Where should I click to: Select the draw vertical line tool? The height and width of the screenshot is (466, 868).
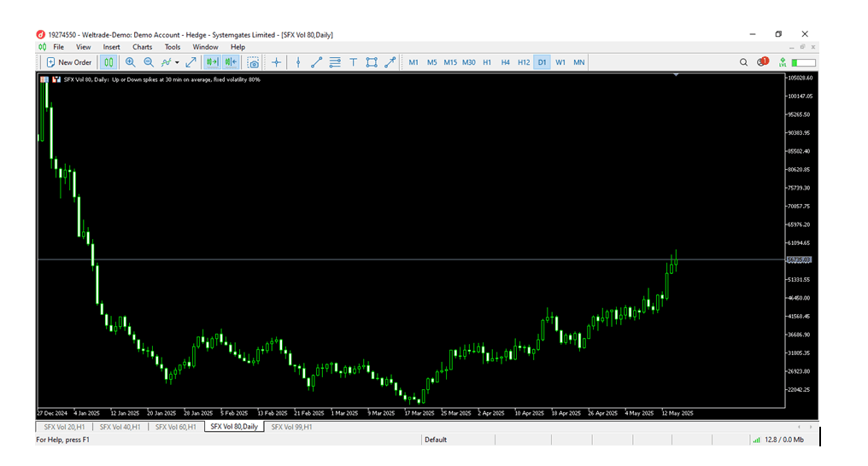[297, 62]
